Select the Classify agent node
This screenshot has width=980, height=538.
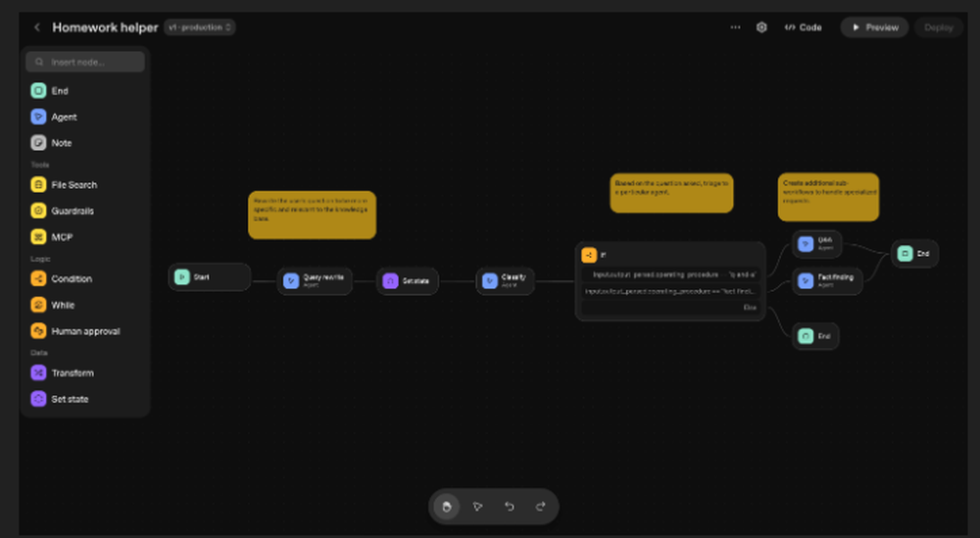coord(505,281)
